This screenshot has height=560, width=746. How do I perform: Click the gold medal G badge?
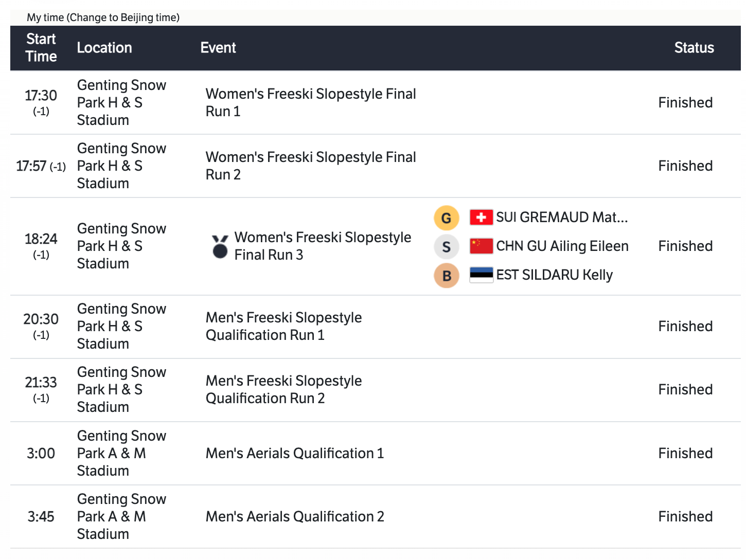tap(446, 218)
